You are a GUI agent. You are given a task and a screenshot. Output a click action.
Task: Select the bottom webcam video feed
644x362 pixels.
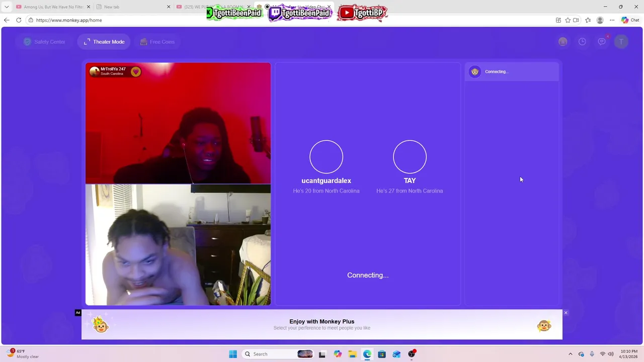[x=178, y=245]
